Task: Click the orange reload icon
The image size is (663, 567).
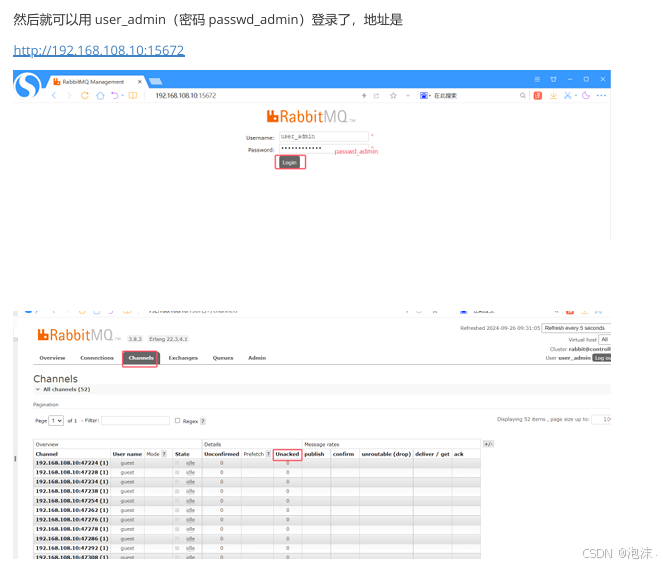Action: click(x=85, y=96)
